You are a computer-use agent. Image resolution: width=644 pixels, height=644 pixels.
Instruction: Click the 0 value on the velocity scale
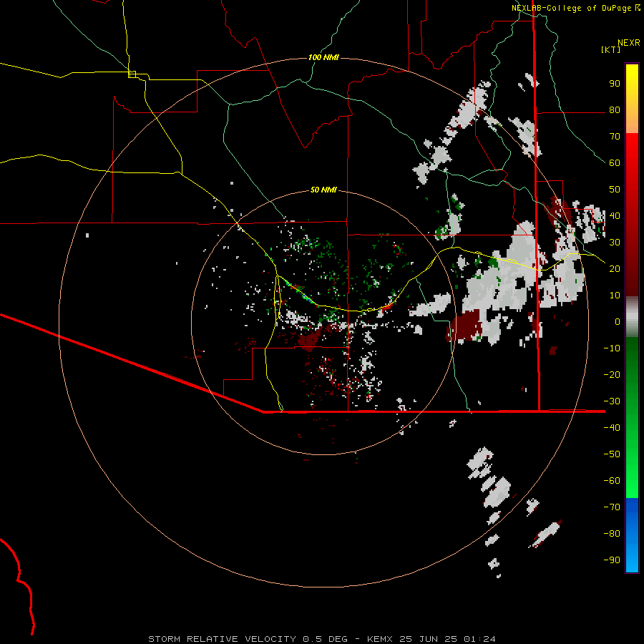[618, 322]
